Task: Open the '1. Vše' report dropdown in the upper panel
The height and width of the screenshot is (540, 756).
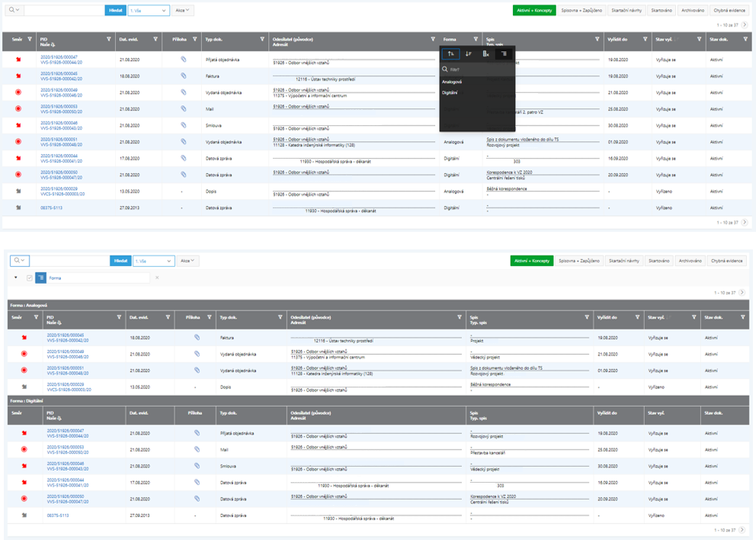Action: pos(149,10)
